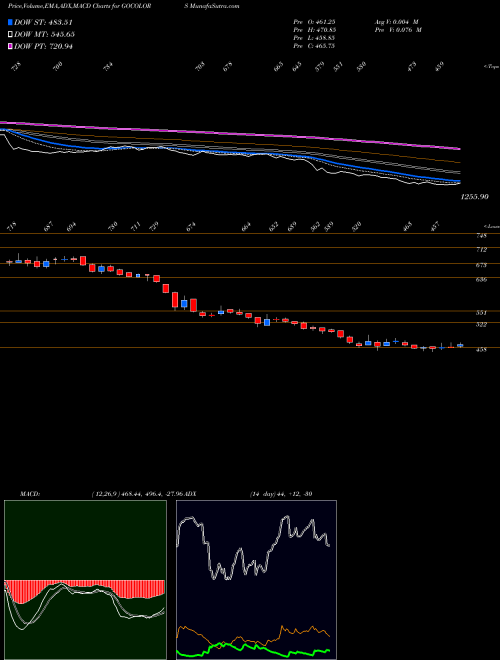The image size is (500, 660).
Task: Click the 459 tops label
Action: [x=440, y=67]
